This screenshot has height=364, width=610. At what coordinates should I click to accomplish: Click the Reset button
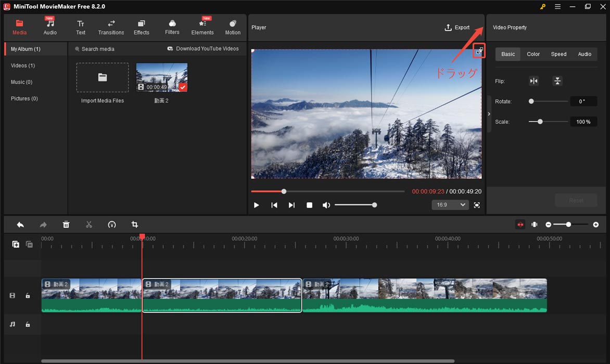point(576,200)
